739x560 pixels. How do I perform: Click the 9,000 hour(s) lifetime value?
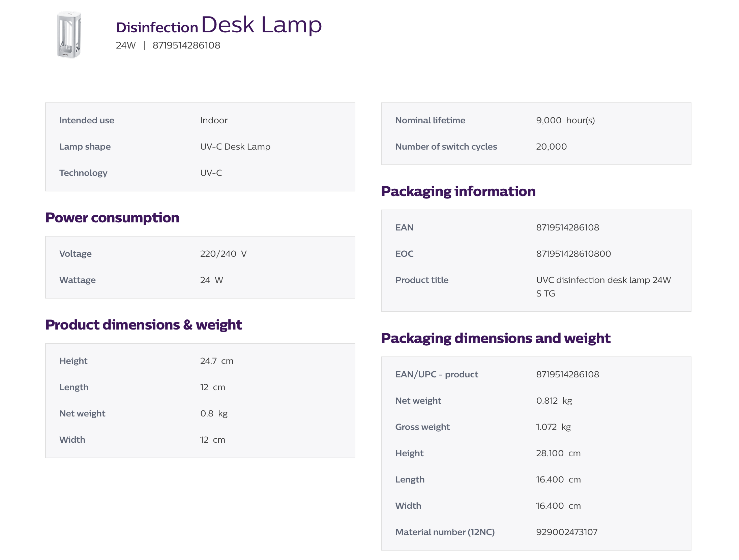565,120
